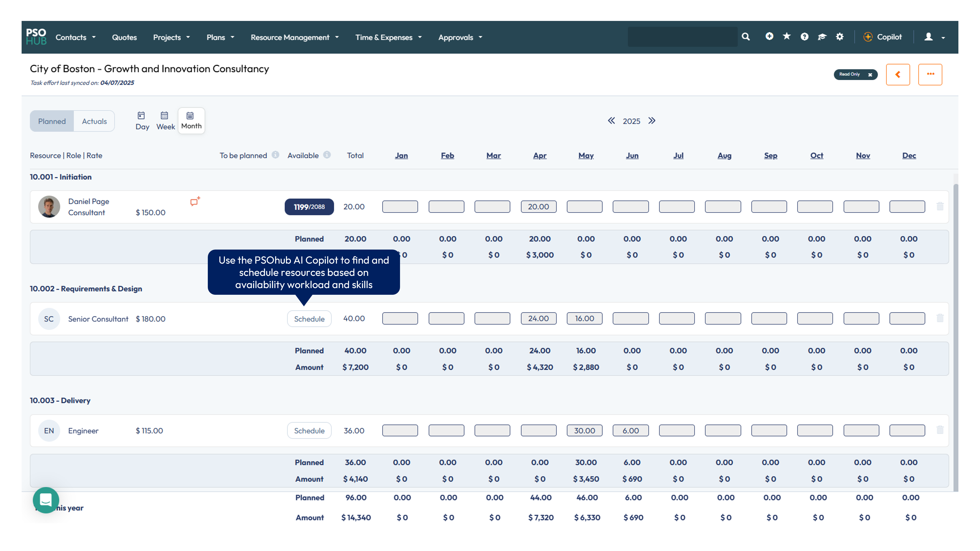Click Senior Consultant May hours field
The height and width of the screenshot is (551, 980).
584,318
